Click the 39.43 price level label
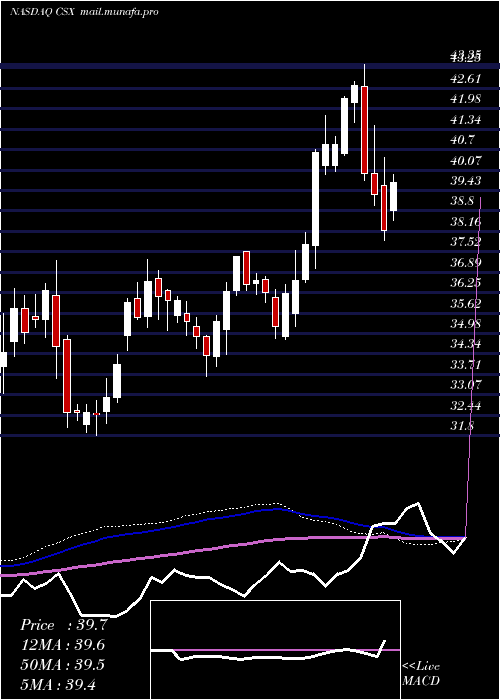This screenshot has height=700, width=500. (466, 180)
